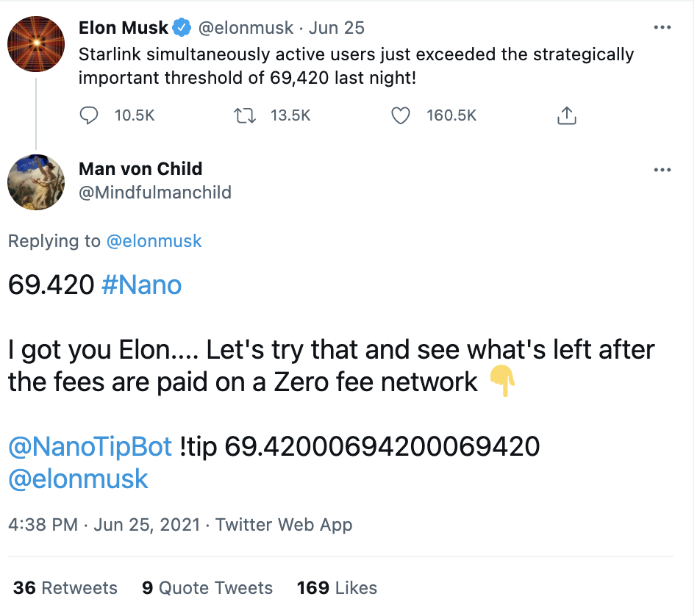
Task: Open the three-dot menu on Elon's tweet
Action: coord(662,26)
